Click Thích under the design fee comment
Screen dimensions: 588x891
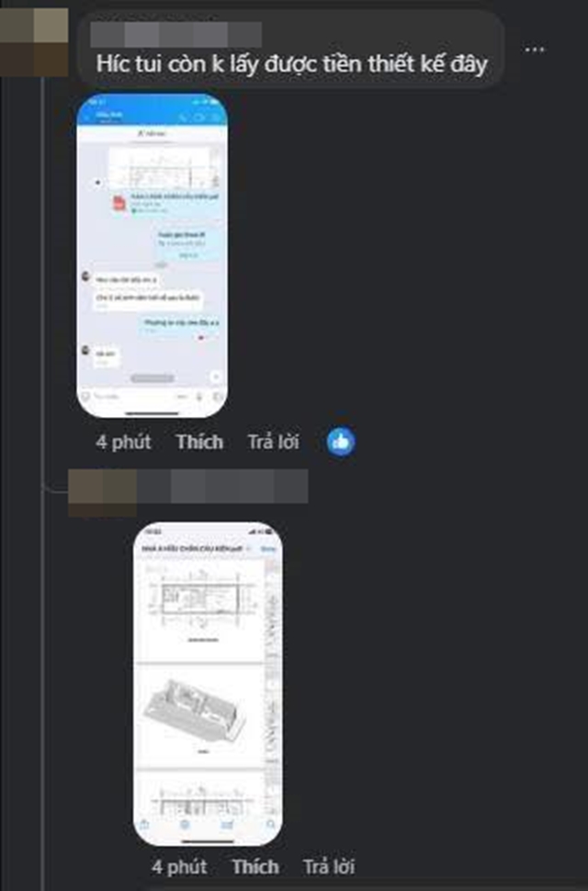tap(199, 442)
